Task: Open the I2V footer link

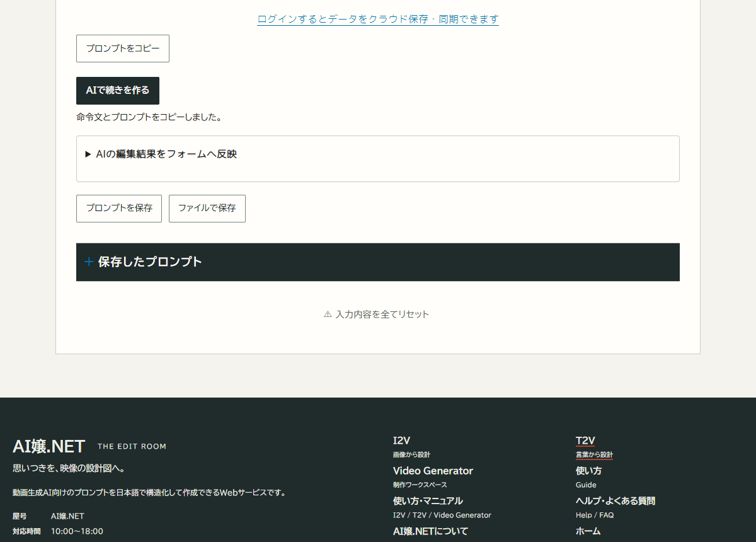Action: [401, 441]
